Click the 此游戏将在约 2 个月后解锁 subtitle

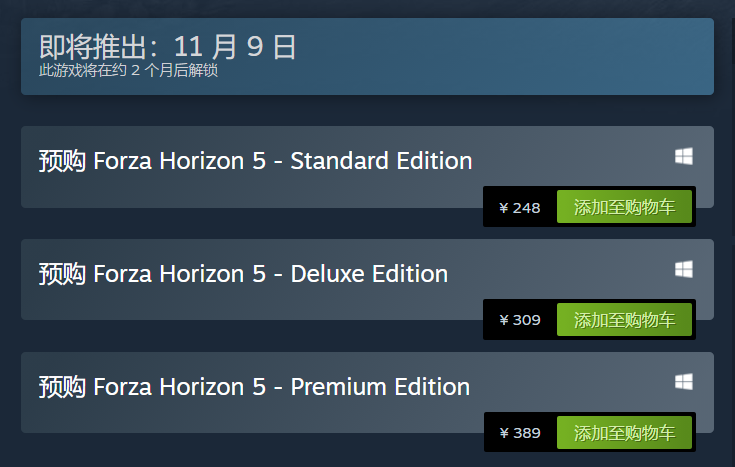coord(128,70)
